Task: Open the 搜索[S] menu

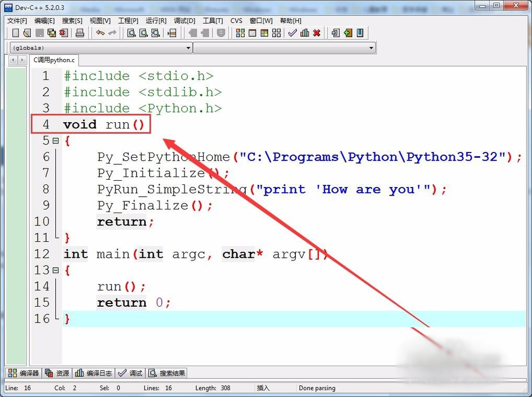Action: click(x=72, y=21)
